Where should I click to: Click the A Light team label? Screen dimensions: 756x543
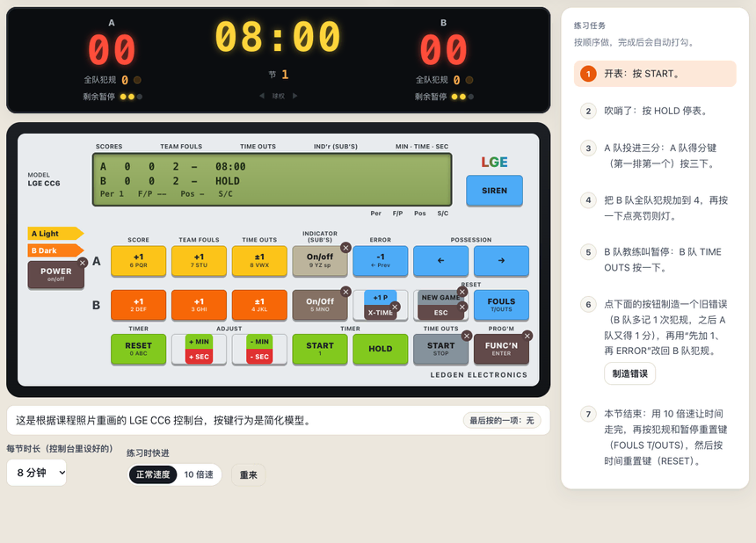click(x=55, y=234)
